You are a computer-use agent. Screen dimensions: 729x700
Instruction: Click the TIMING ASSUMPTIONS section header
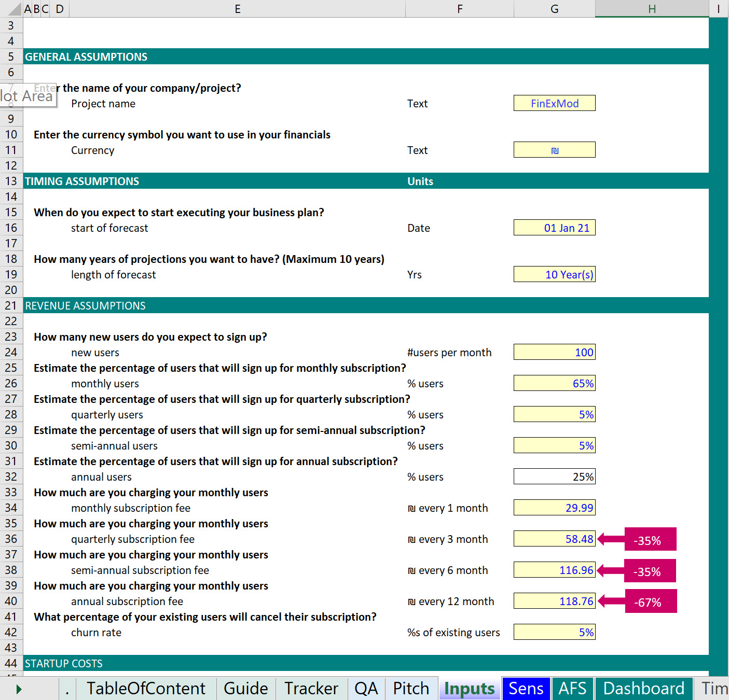point(82,181)
